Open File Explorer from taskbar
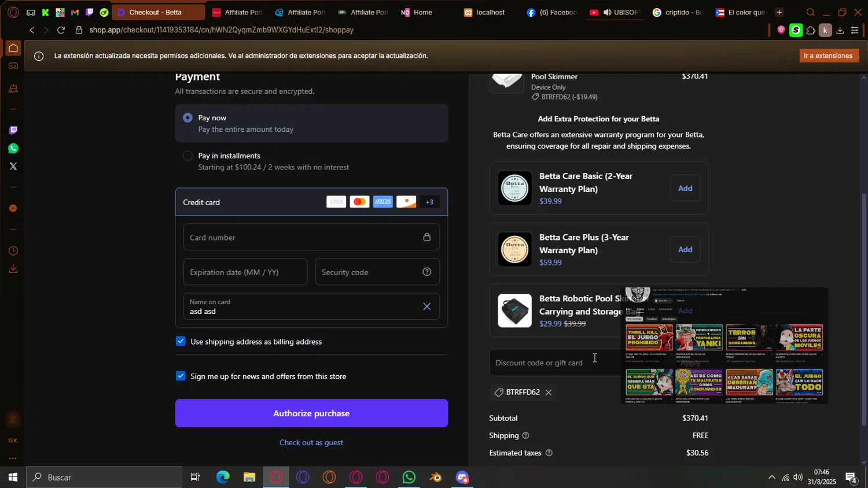868x488 pixels. click(249, 478)
